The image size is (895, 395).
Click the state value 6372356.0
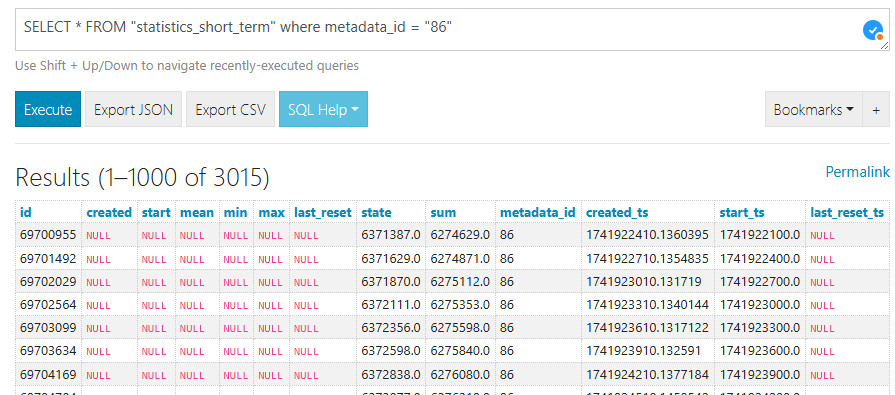(391, 328)
